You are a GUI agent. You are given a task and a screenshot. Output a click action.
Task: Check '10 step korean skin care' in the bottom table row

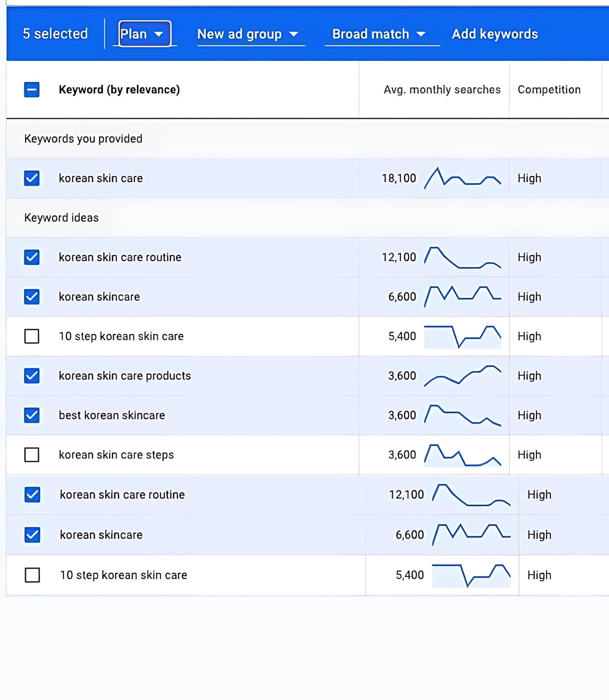32,575
